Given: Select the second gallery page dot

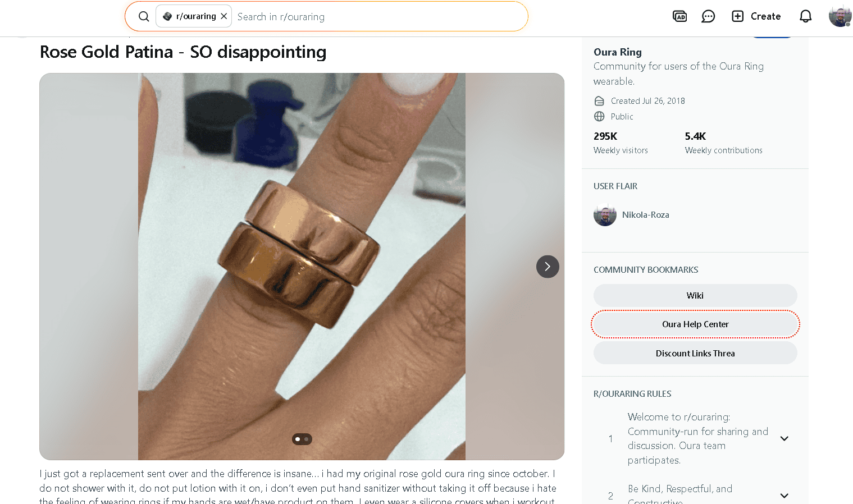Looking at the screenshot, I should [x=307, y=439].
